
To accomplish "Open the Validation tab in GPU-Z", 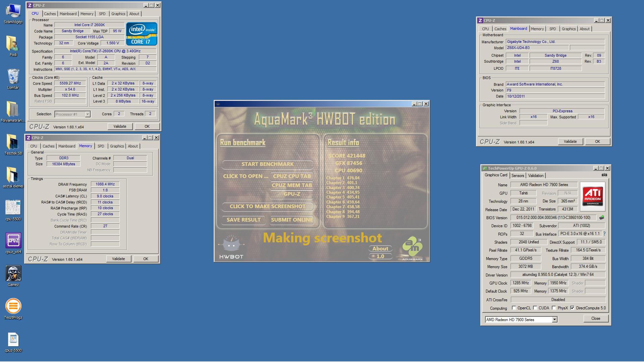I will (x=536, y=176).
